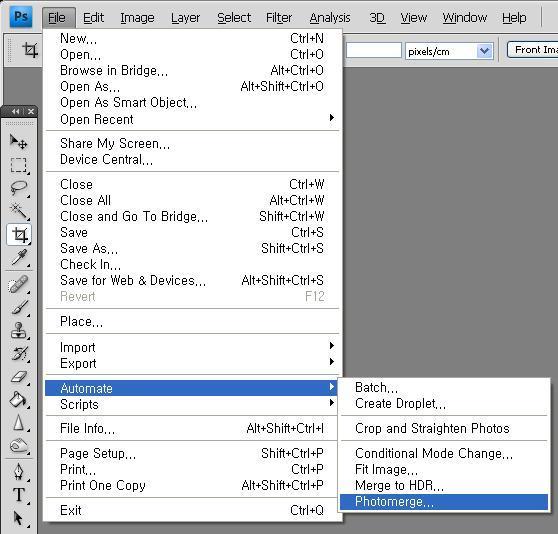
Task: Choose Browse in Bridge...
Action: (x=193, y=70)
